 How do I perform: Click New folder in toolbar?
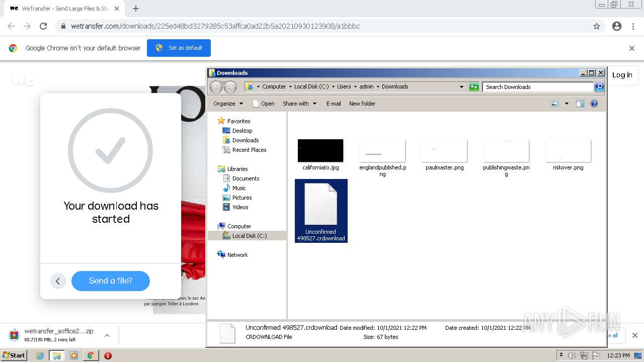click(362, 104)
